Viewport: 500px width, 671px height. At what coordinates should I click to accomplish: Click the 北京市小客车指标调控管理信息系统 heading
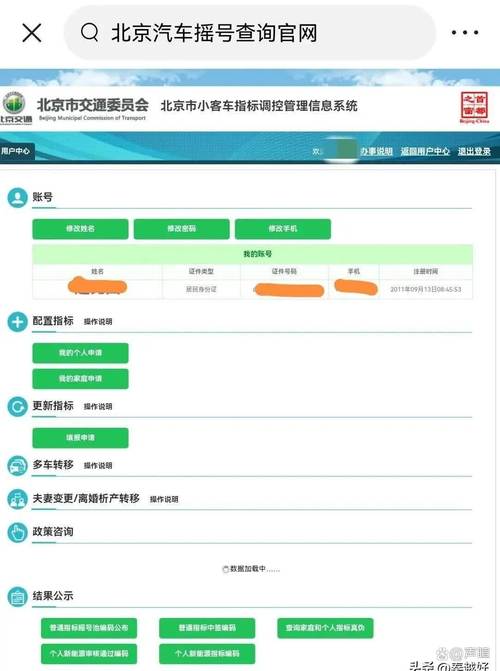259,106
